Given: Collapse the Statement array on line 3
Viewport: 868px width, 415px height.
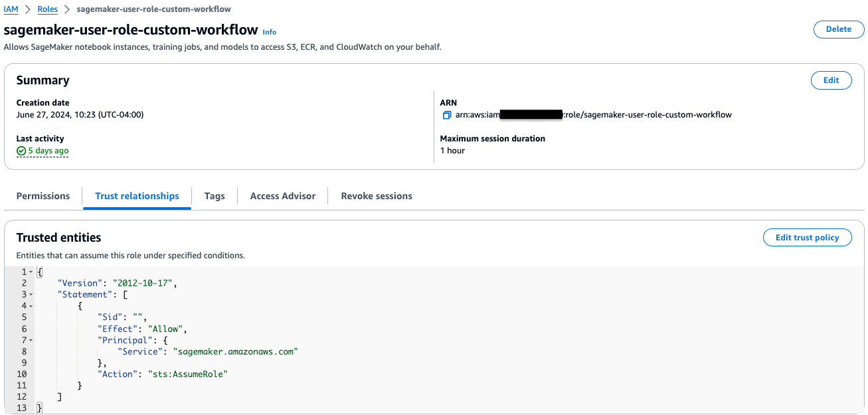Looking at the screenshot, I should pos(31,294).
